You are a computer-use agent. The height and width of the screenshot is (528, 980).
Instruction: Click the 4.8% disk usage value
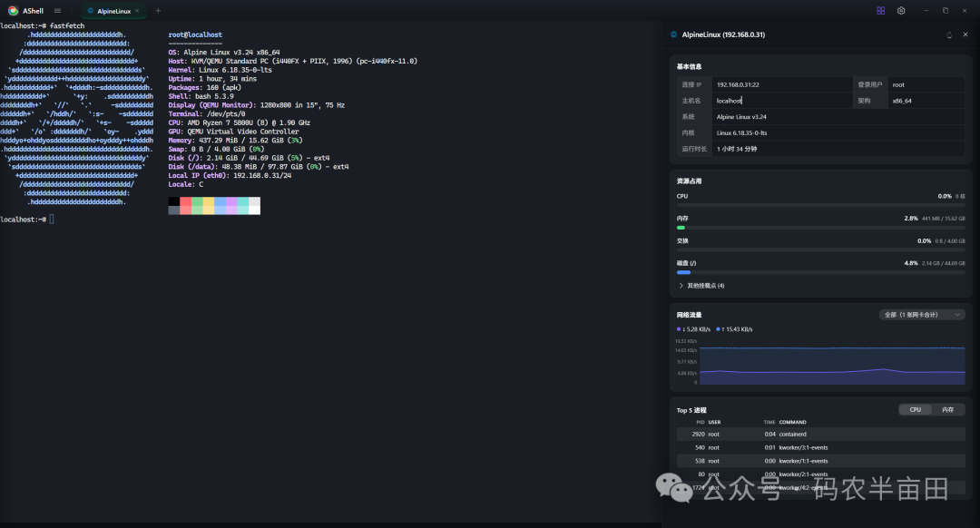coord(911,263)
